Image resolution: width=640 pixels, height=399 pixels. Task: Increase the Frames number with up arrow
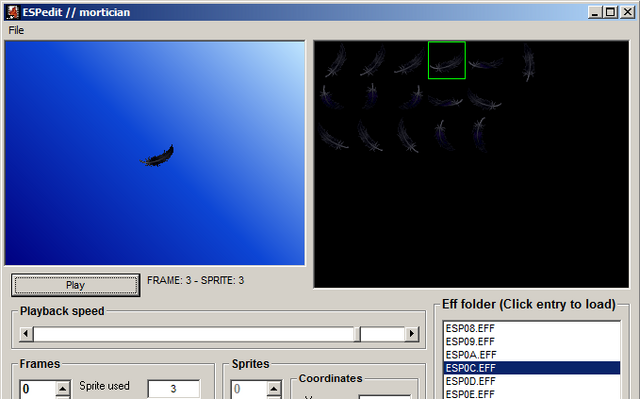(x=63, y=388)
